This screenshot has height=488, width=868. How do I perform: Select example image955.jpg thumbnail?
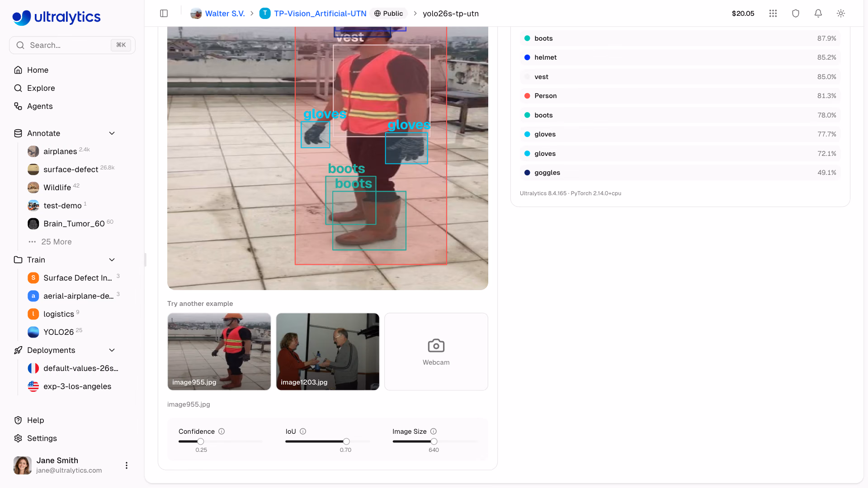pyautogui.click(x=219, y=352)
